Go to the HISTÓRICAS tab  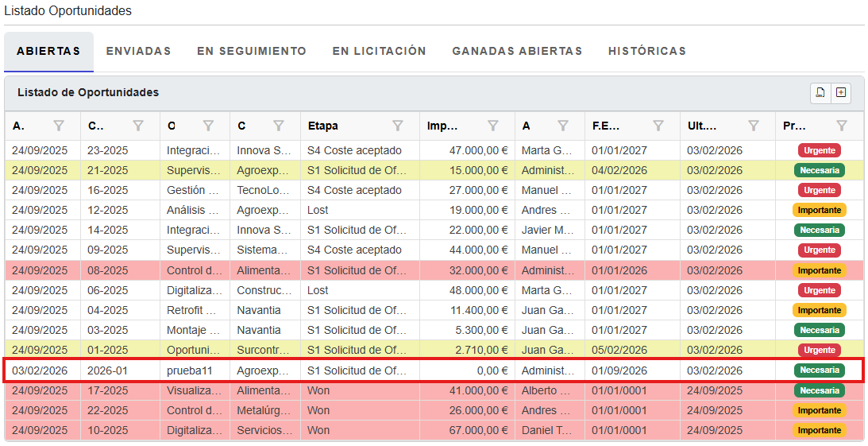[x=646, y=51]
